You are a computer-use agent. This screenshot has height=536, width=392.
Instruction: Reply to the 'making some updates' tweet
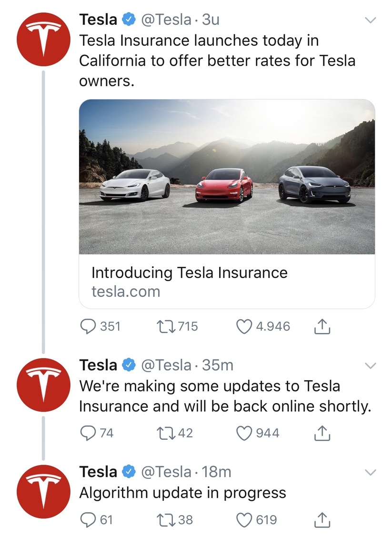pyautogui.click(x=88, y=433)
